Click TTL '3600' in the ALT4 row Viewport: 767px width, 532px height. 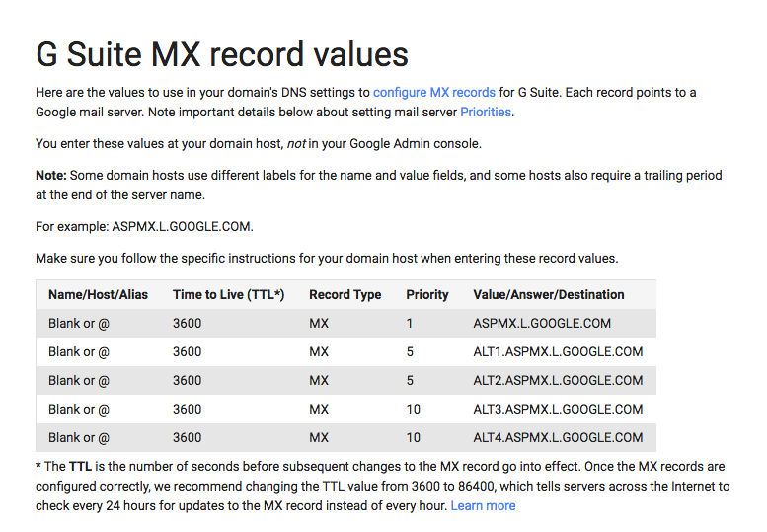tap(187, 437)
